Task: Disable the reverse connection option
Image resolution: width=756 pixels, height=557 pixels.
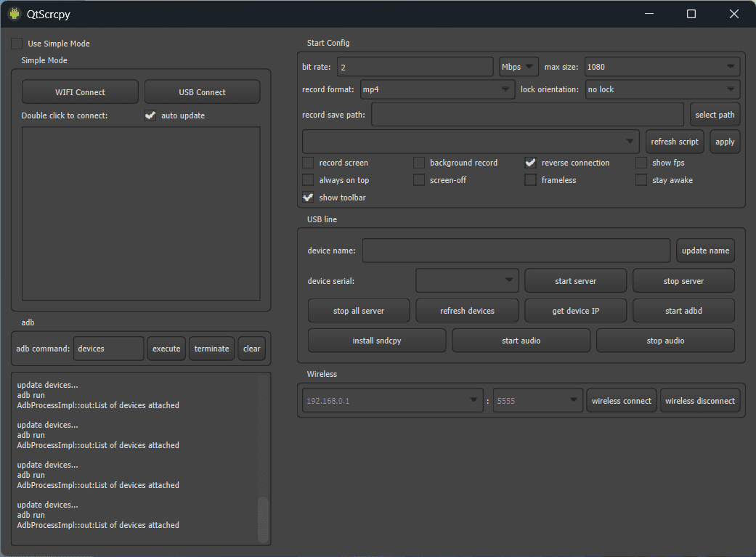Action: [x=530, y=163]
